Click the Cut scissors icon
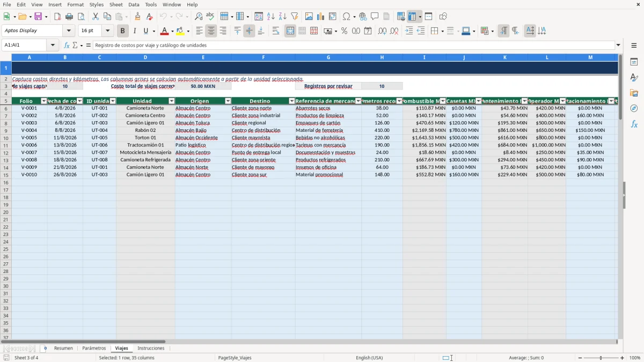 tap(96, 17)
